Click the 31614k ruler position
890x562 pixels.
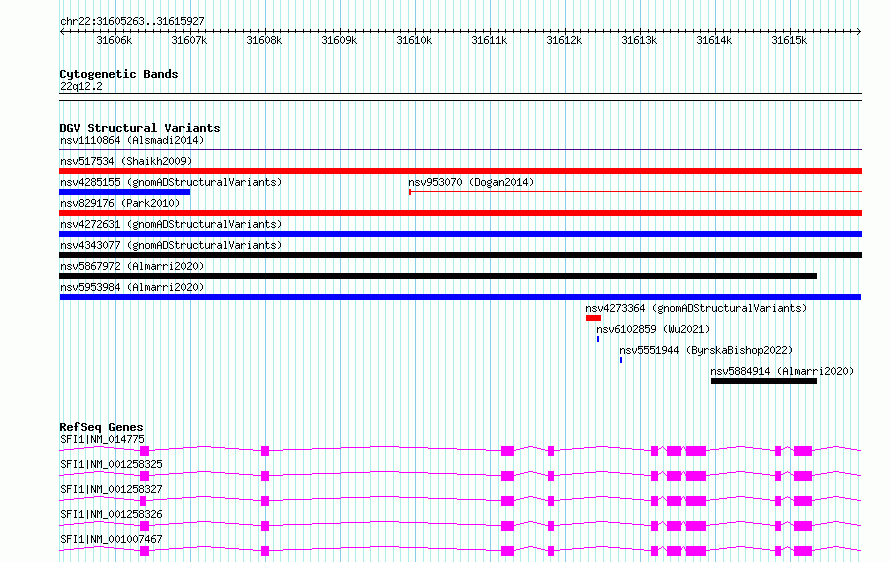[714, 40]
